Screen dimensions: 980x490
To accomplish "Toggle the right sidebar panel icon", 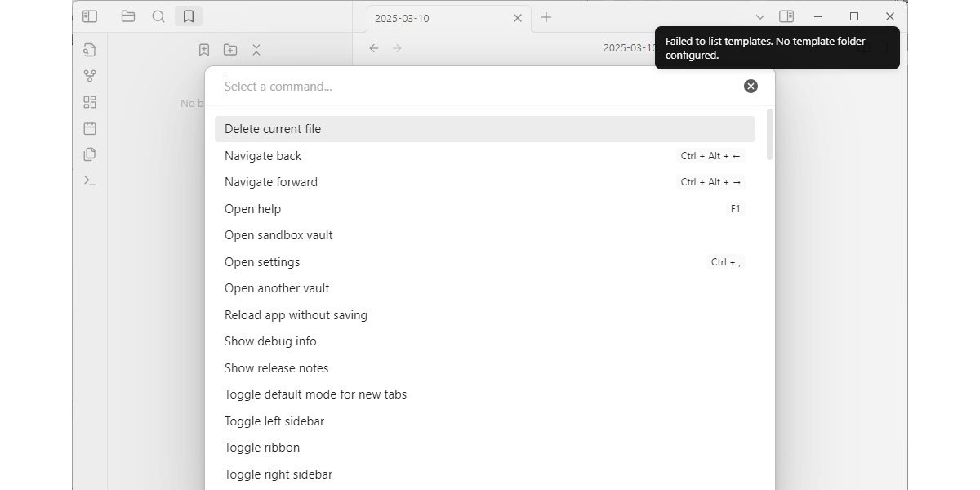I will point(786,16).
